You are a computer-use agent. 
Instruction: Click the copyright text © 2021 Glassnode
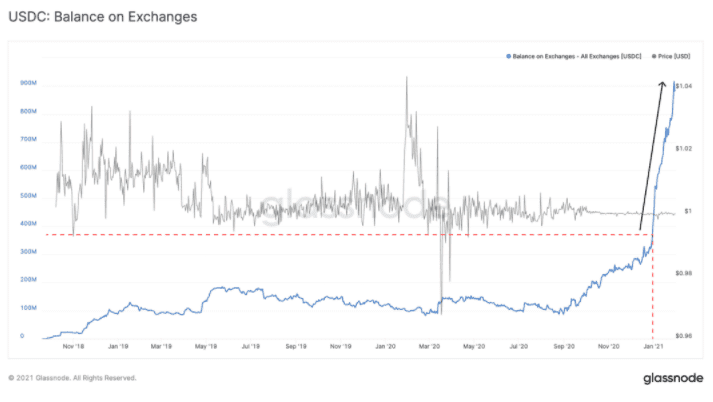coord(72,378)
